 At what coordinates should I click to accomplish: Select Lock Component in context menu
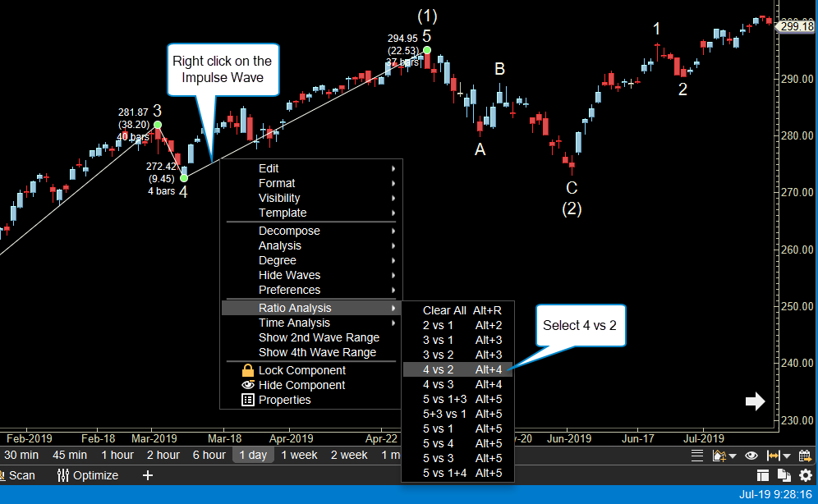[x=301, y=370]
